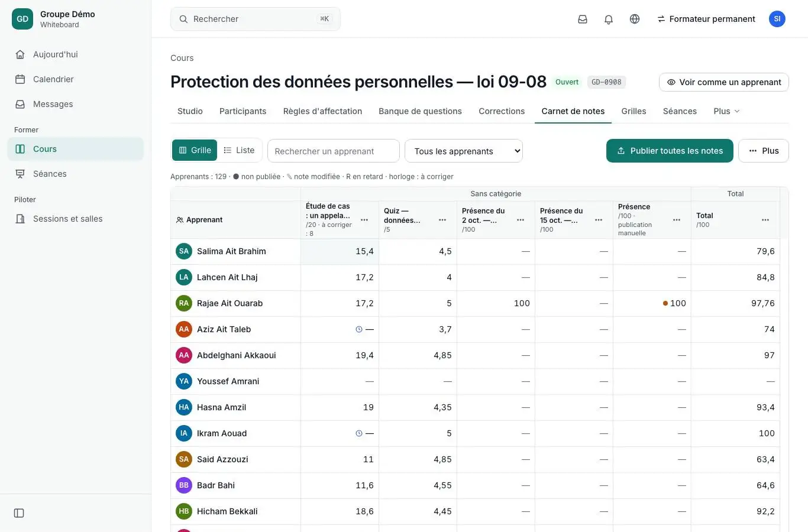Focus the Rechercher un apprenant field
Viewport: 808px width, 532px height.
coord(334,151)
